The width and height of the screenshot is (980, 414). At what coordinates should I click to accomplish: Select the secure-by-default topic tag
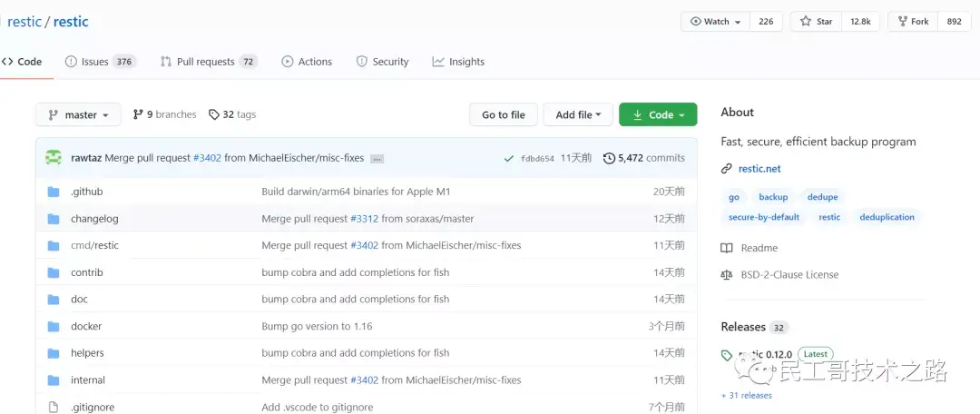coord(764,217)
